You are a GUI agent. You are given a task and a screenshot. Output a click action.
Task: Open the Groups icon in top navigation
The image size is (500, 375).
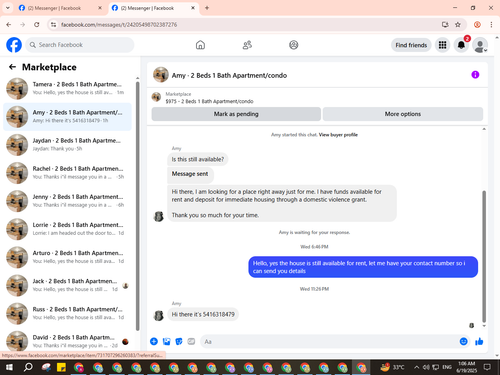click(x=294, y=45)
